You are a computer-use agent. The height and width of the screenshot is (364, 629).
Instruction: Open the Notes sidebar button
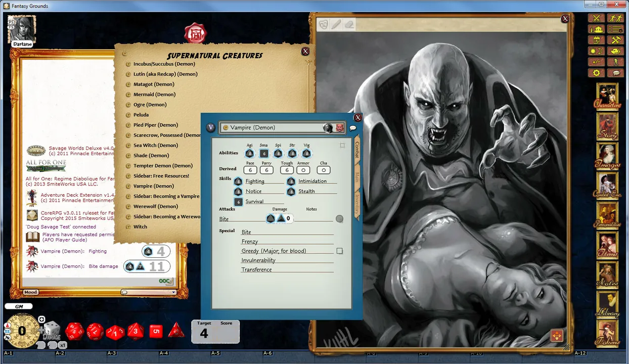pos(607,274)
